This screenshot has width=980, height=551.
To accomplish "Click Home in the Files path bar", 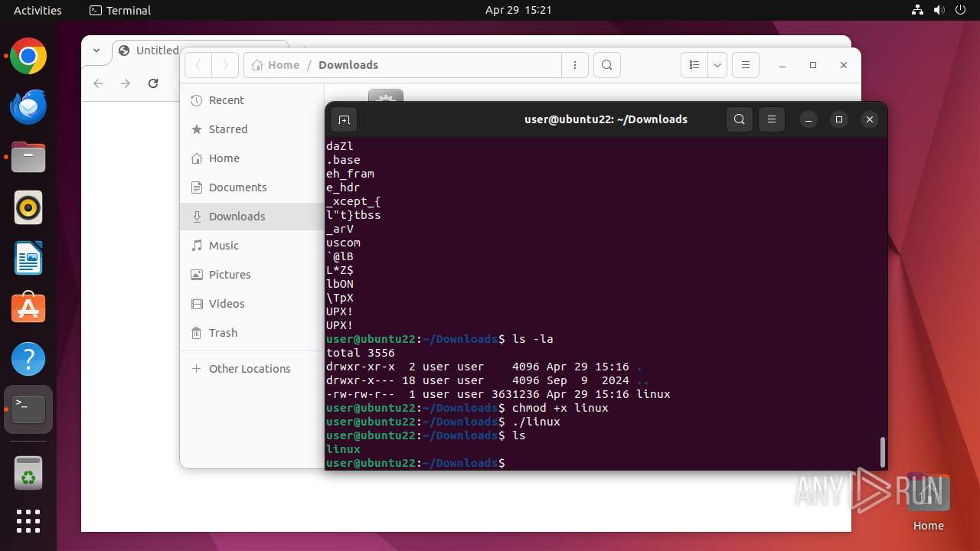I will [x=276, y=65].
